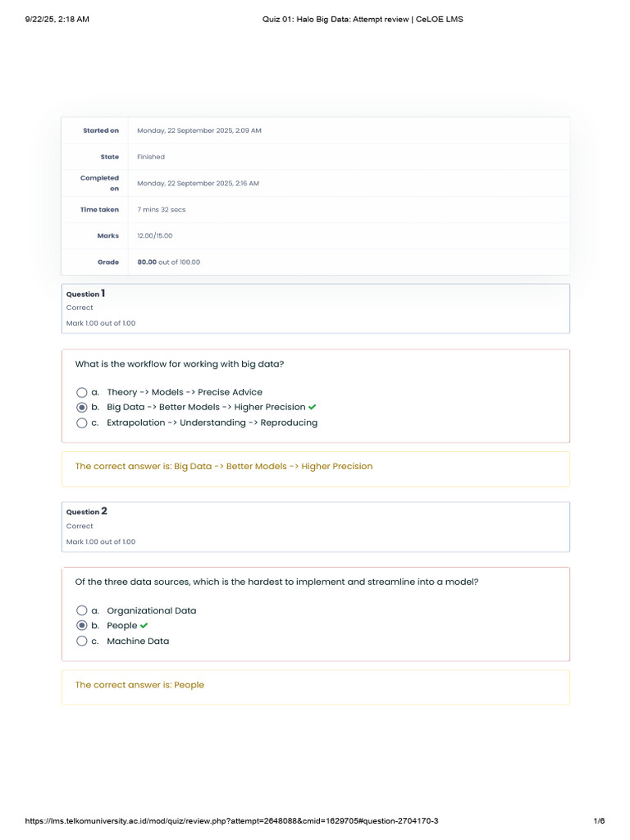Click the green checkmark next to People

click(144, 626)
